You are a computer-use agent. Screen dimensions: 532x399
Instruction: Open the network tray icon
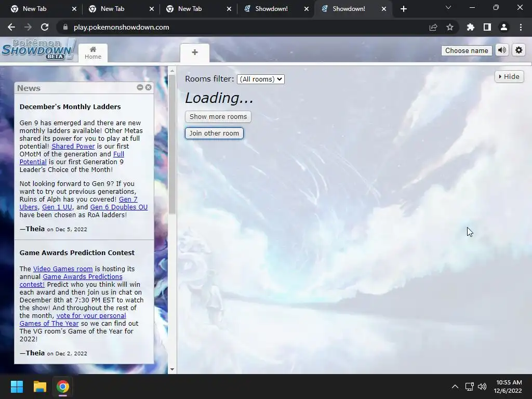point(469,387)
